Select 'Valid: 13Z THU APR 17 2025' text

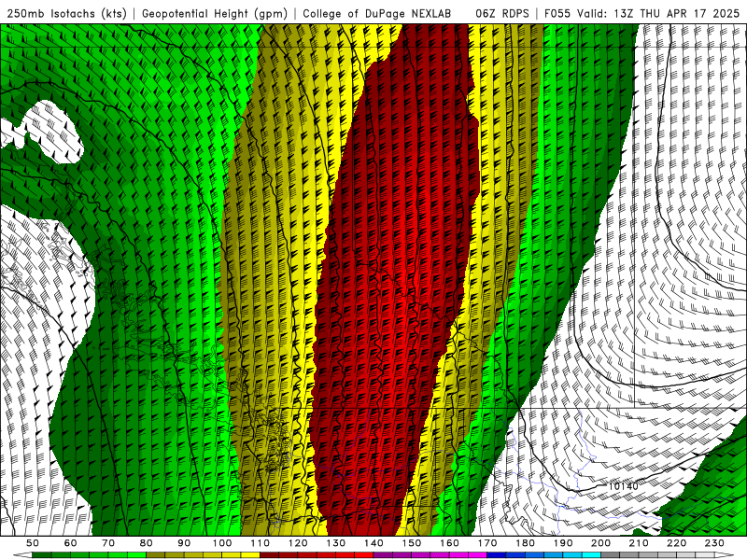tap(658, 13)
